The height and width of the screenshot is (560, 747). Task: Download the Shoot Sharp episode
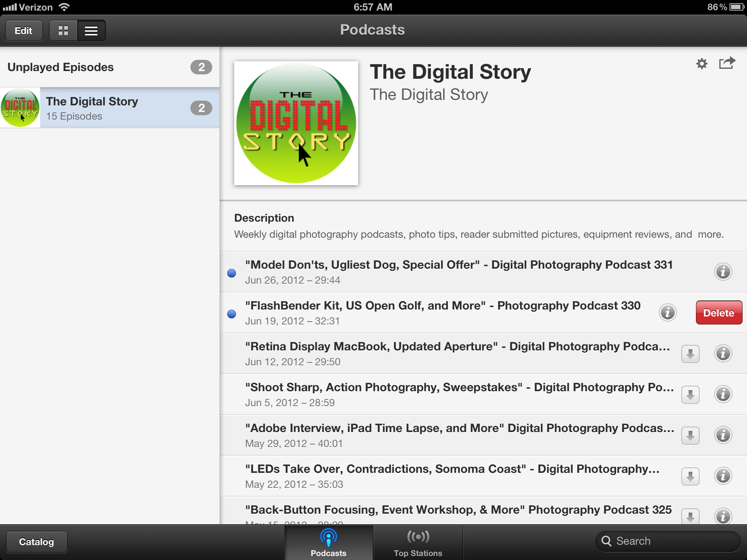click(690, 394)
